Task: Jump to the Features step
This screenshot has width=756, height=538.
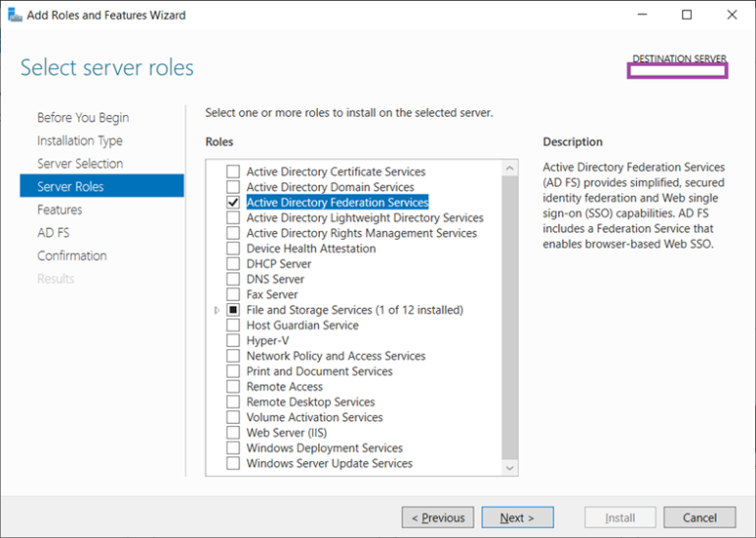Action: coord(60,210)
